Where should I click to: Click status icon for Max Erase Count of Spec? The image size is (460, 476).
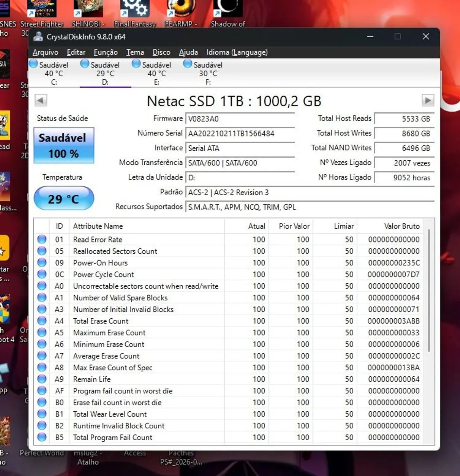(42, 367)
